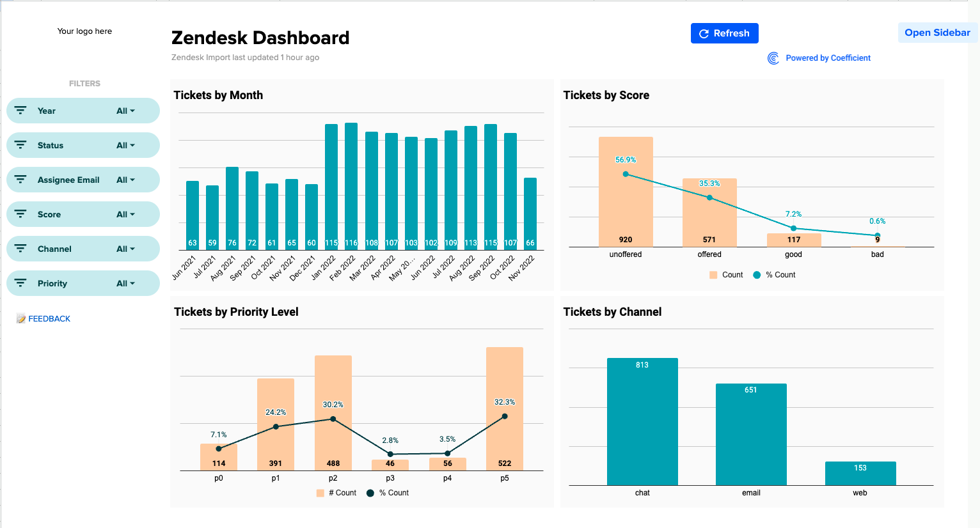Click the 35.3% data point on Score chart
The image size is (980, 528).
pos(709,198)
